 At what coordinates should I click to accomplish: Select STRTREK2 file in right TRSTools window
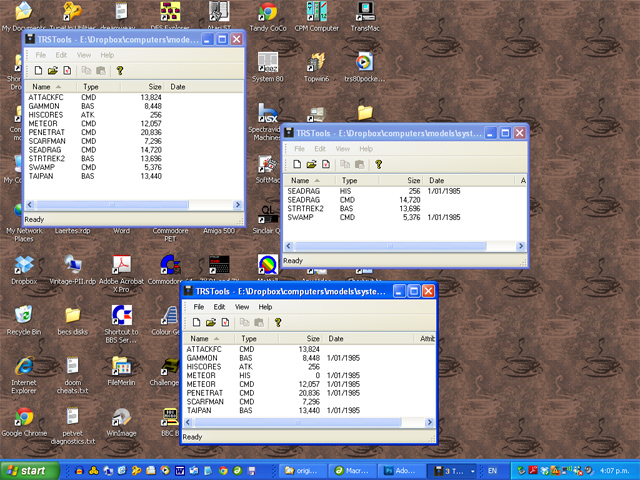(305, 209)
